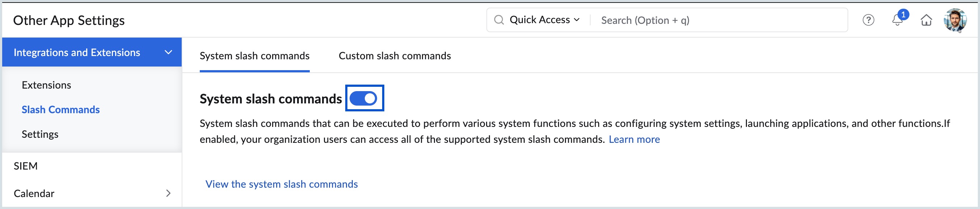The width and height of the screenshot is (980, 209).
Task: Open the Extensions sidebar entry
Action: point(46,85)
